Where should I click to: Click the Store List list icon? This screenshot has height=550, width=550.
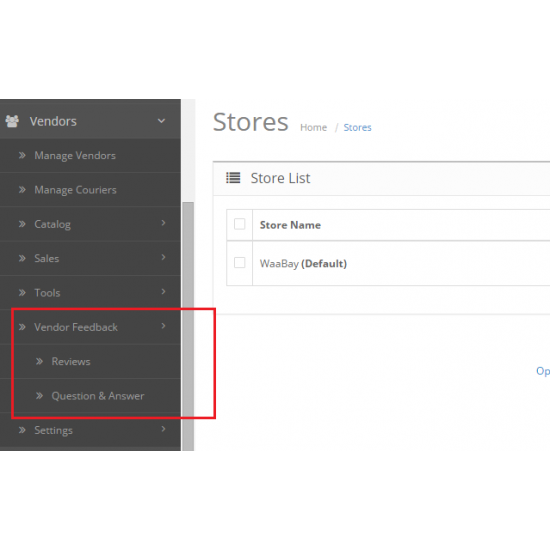(233, 178)
